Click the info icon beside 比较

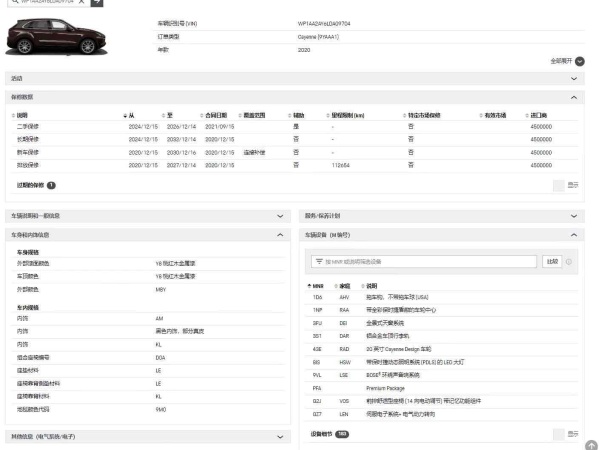569,262
